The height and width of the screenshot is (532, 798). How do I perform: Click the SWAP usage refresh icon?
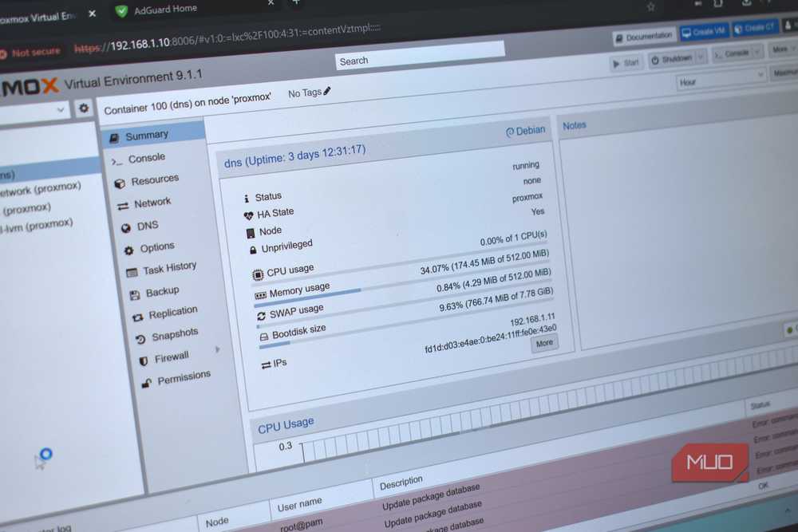262,316
